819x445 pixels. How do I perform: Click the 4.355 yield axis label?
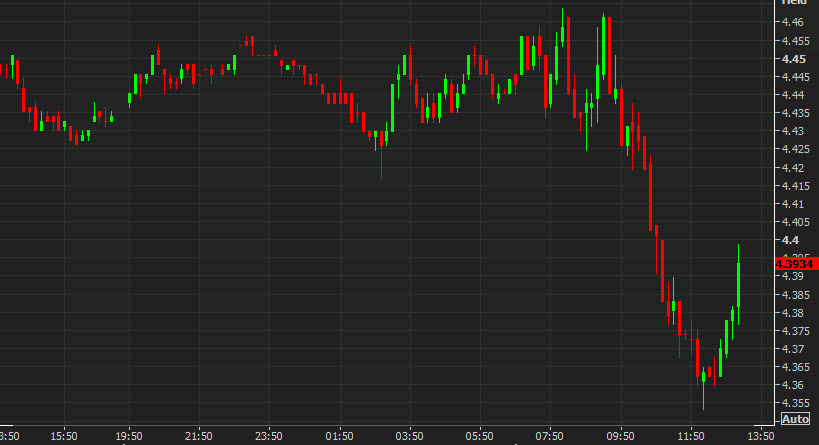(x=795, y=403)
